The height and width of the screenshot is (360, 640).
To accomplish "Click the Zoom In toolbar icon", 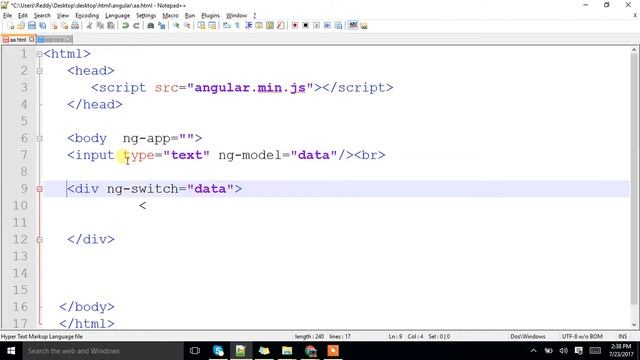I will click(x=176, y=26).
